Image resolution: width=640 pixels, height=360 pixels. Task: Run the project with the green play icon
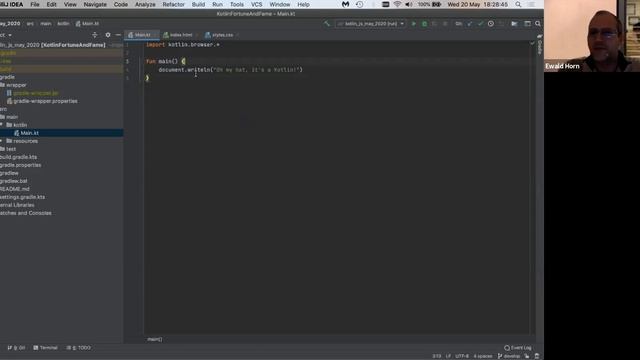point(413,24)
